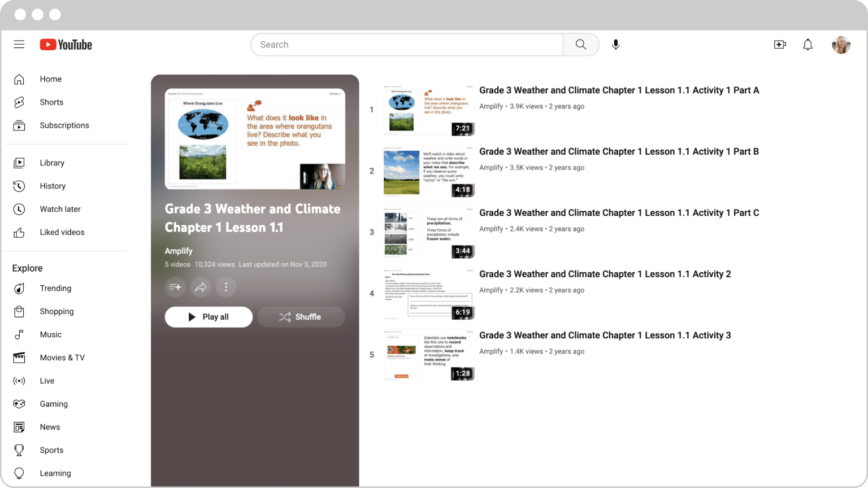
Task: Click the YouTube logo
Action: click(x=66, y=45)
